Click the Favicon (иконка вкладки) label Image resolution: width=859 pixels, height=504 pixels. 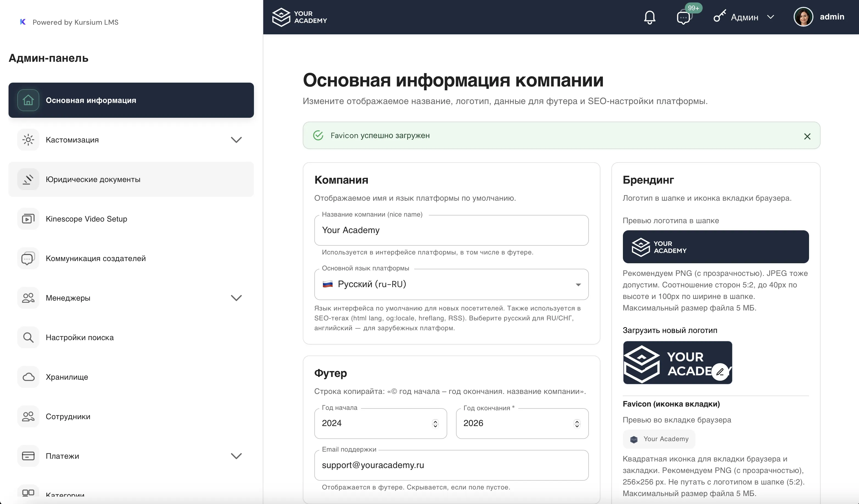click(x=671, y=404)
